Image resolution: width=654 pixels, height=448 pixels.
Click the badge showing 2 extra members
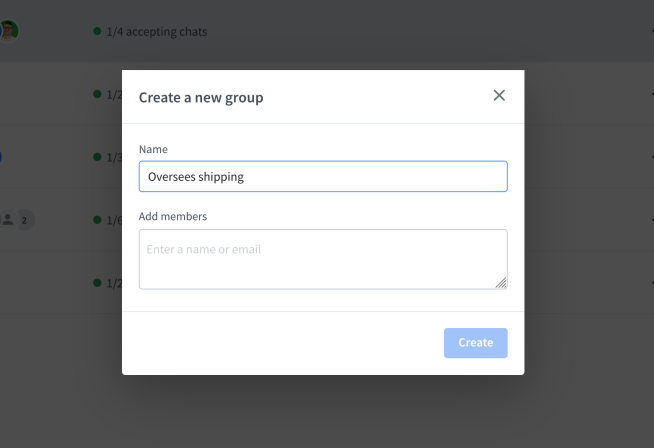[24, 220]
